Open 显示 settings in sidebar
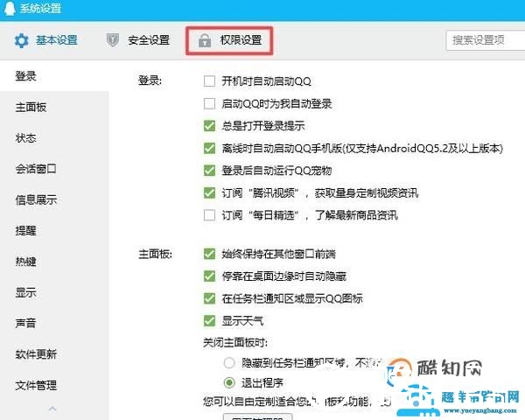 pyautogui.click(x=25, y=292)
